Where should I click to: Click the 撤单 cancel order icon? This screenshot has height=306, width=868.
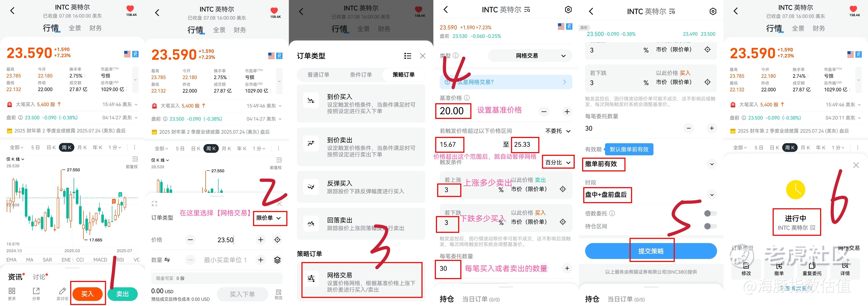(779, 266)
